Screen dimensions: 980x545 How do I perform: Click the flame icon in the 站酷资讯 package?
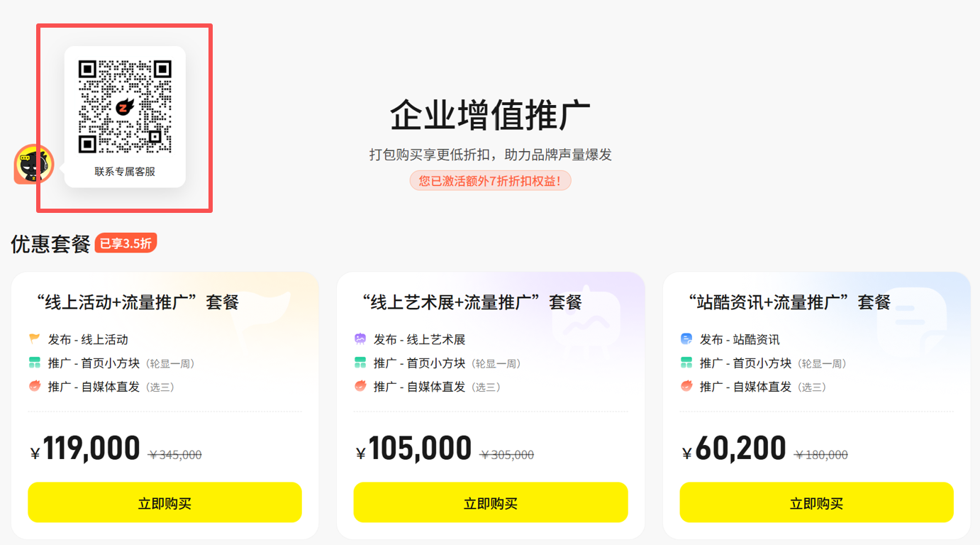tap(686, 387)
